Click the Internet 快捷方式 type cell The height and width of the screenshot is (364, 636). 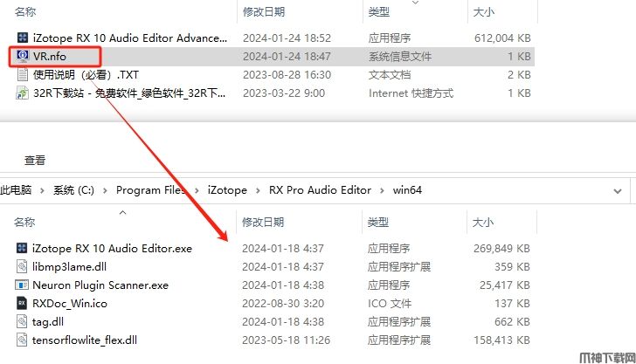411,93
